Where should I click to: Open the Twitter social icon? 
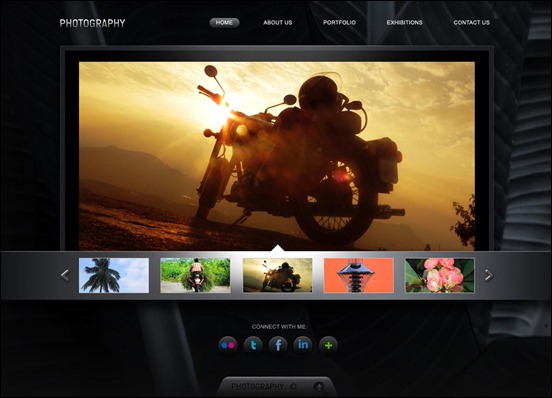(253, 345)
